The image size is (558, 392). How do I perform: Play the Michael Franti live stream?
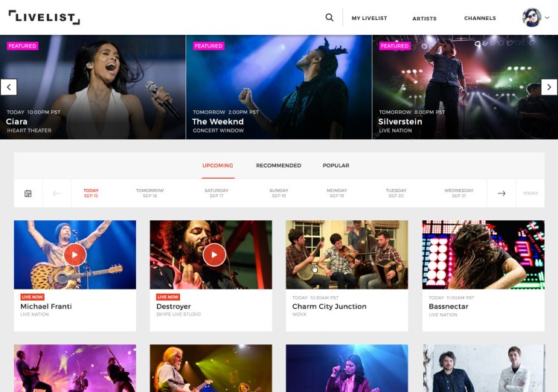74,254
